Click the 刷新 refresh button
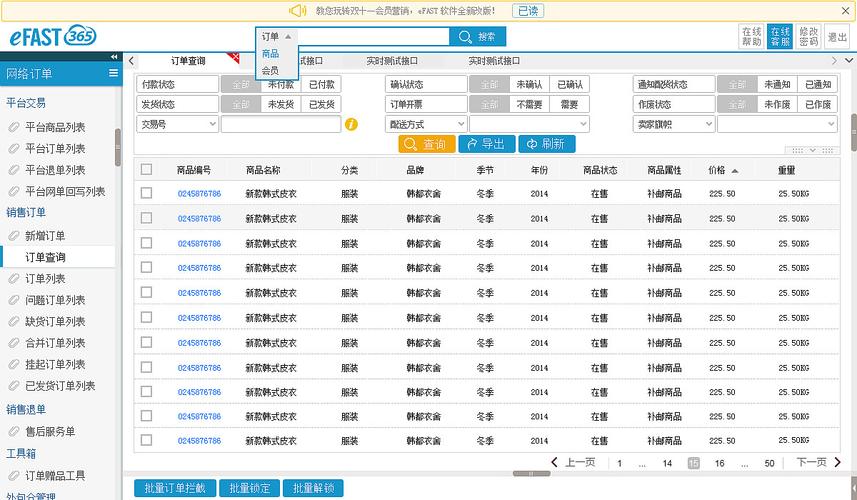857x500 pixels. click(x=547, y=144)
